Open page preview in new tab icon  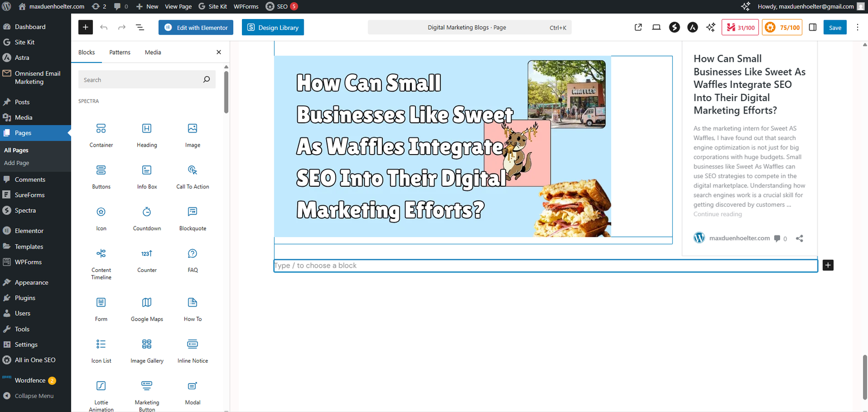(638, 27)
